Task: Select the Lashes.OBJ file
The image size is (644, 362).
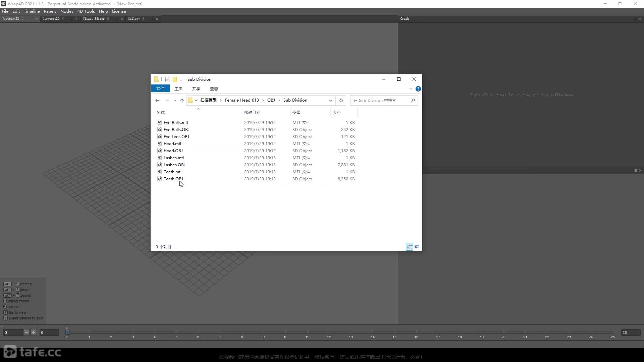Action: [x=174, y=165]
